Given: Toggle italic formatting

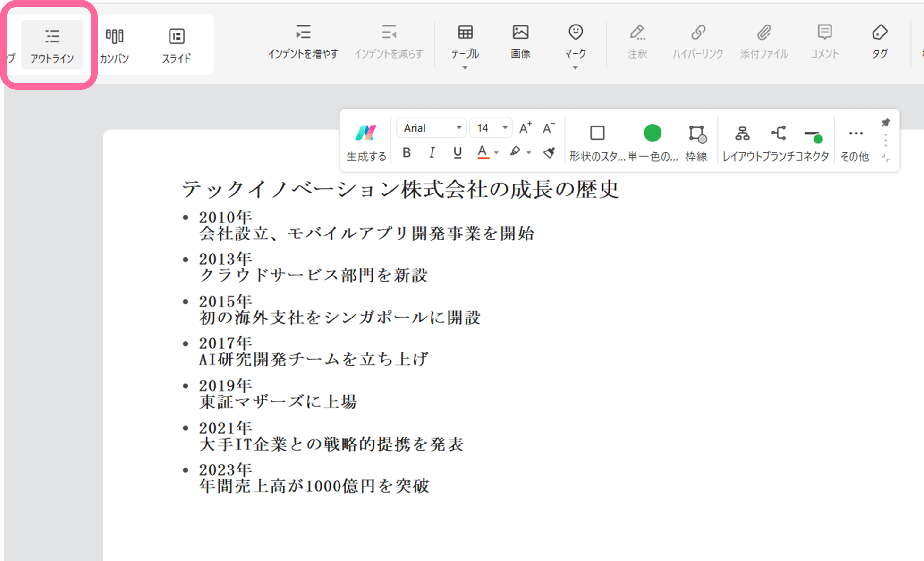Looking at the screenshot, I should [x=432, y=152].
